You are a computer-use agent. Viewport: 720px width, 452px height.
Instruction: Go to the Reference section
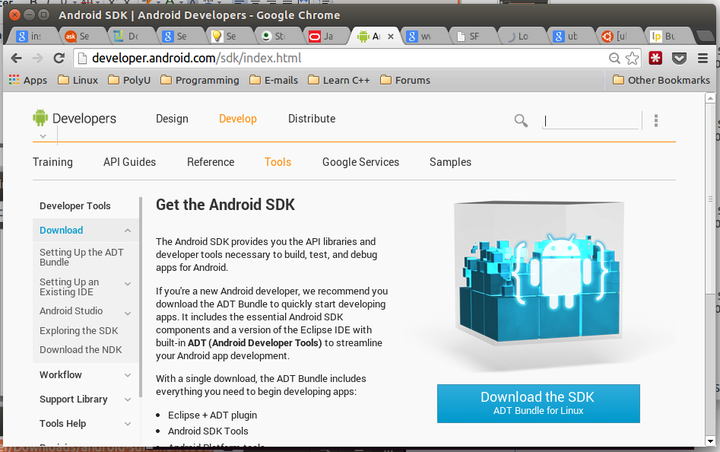click(211, 162)
